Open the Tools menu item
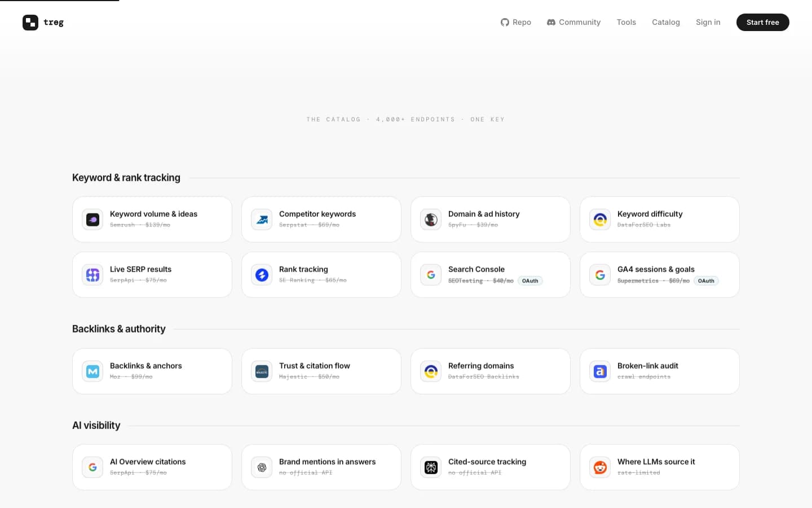The image size is (812, 508). (626, 23)
